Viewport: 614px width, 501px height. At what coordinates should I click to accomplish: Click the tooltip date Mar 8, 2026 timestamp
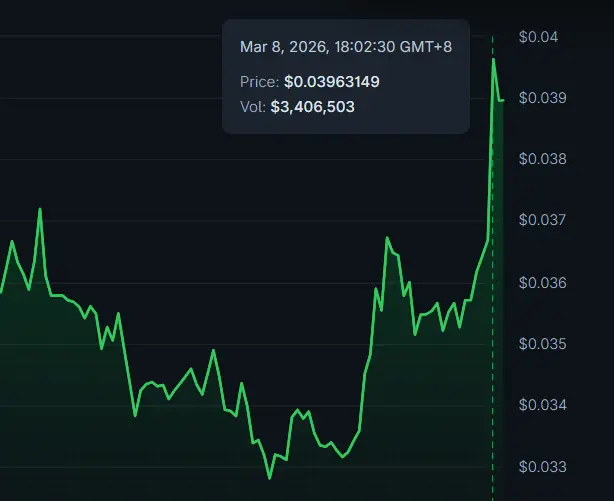click(x=346, y=47)
